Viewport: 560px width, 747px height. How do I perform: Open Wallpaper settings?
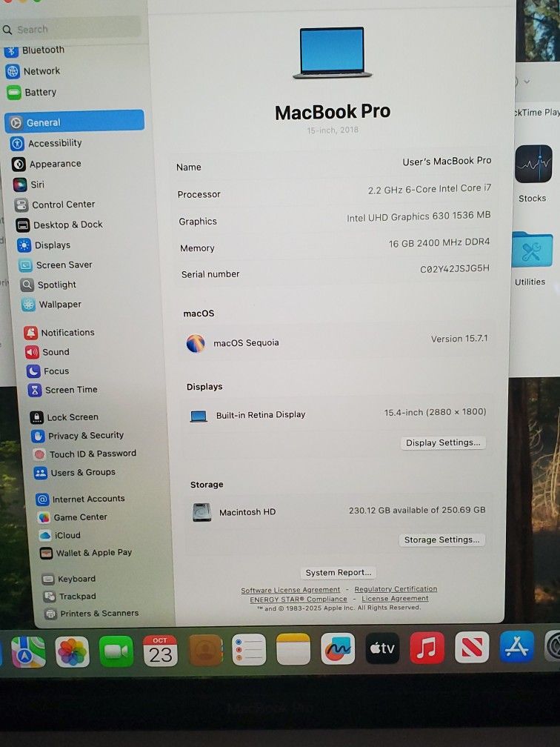[x=51, y=305]
